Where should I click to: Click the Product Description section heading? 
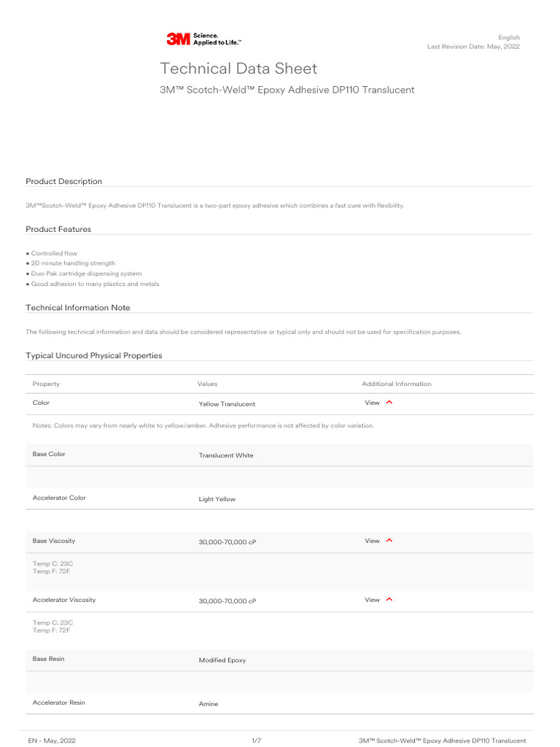[x=64, y=182]
